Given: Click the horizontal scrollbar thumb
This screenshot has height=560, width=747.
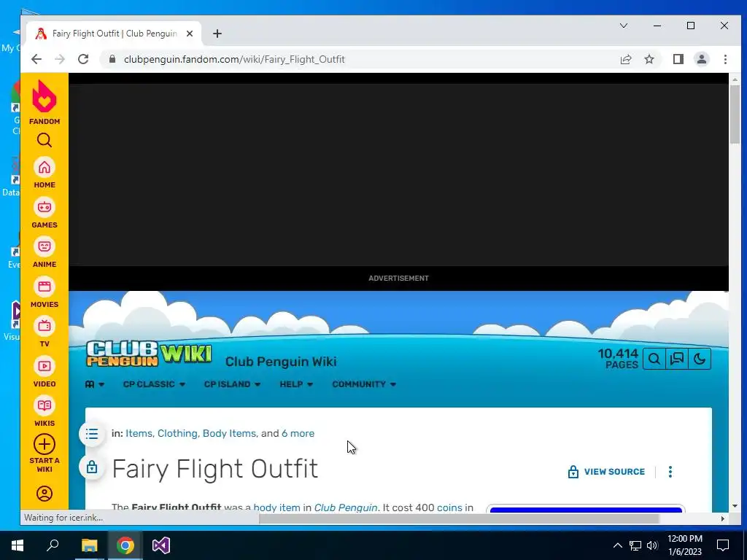Looking at the screenshot, I should 459,518.
